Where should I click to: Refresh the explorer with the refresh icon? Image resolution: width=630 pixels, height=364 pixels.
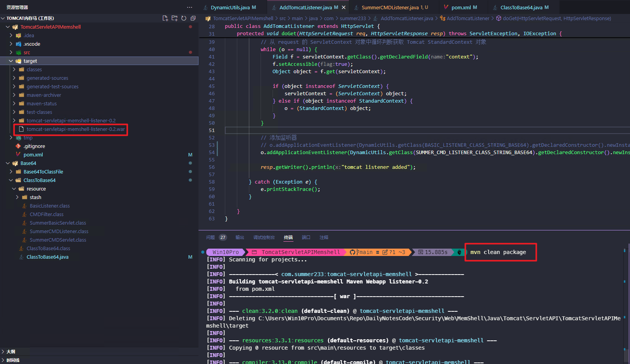184,18
